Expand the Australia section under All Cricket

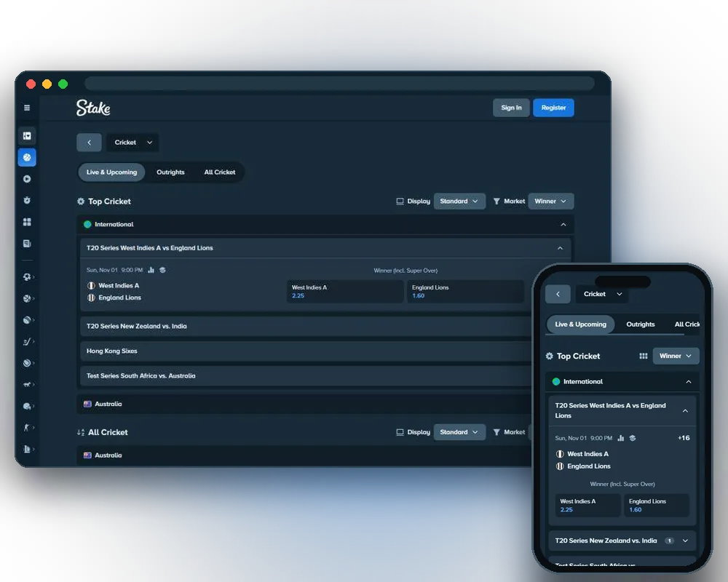point(304,455)
